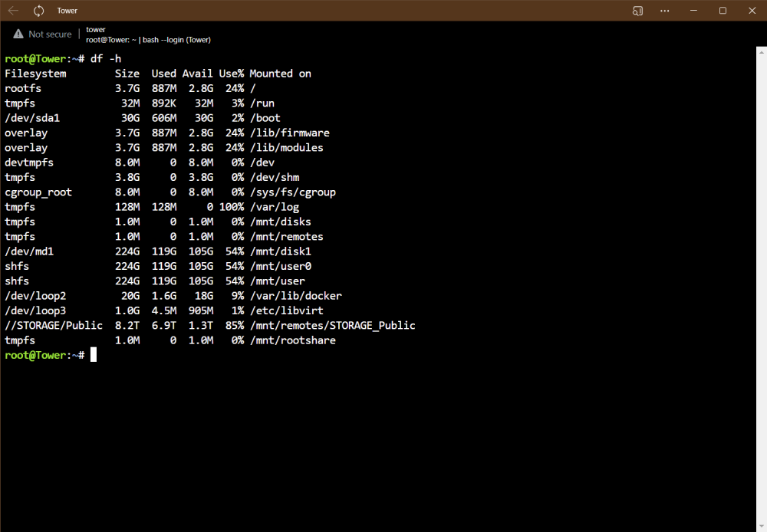Click the '/mnt/rootshare' mount point
This screenshot has height=532, width=767.
(292, 340)
